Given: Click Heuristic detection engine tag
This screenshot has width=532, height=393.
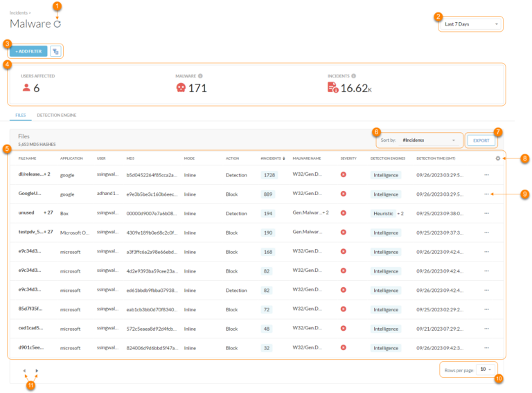Looking at the screenshot, I should pyautogui.click(x=383, y=213).
